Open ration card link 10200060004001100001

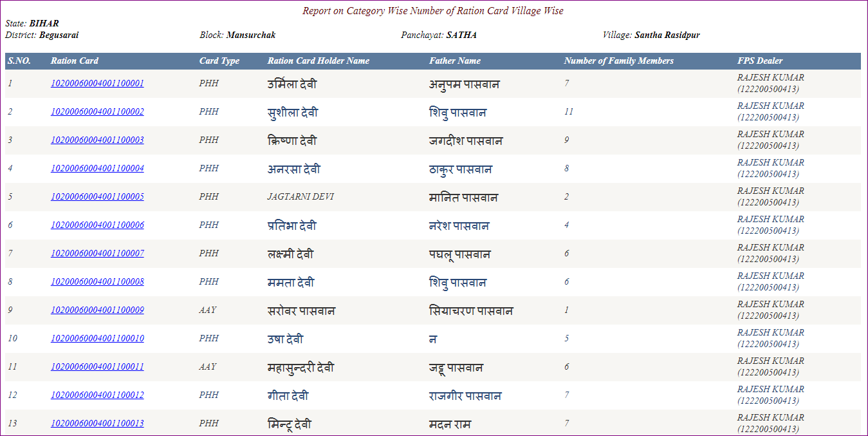click(x=97, y=83)
